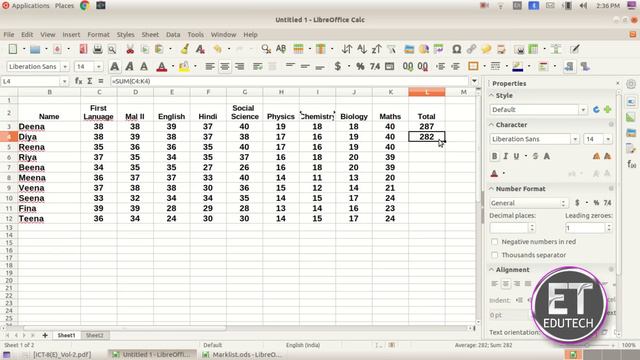Toggle Strikethrough in the sidebar Character section
Viewport: 640px width, 360px height.
tap(536, 156)
